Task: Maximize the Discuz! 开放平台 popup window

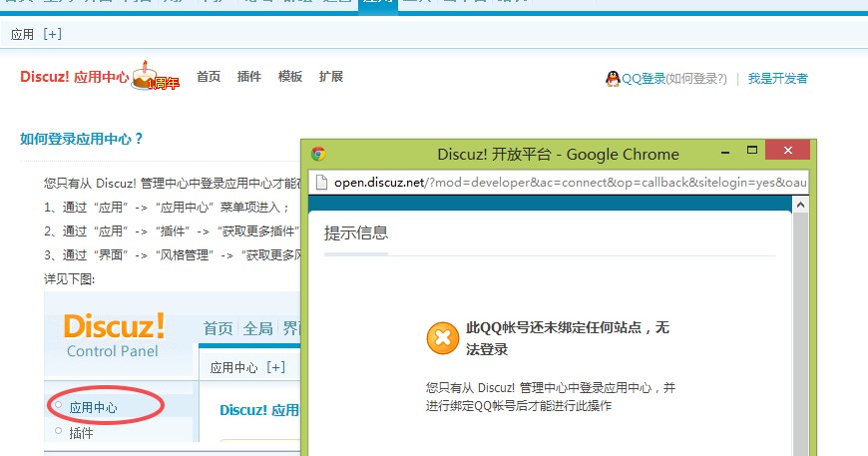Action: (x=751, y=150)
